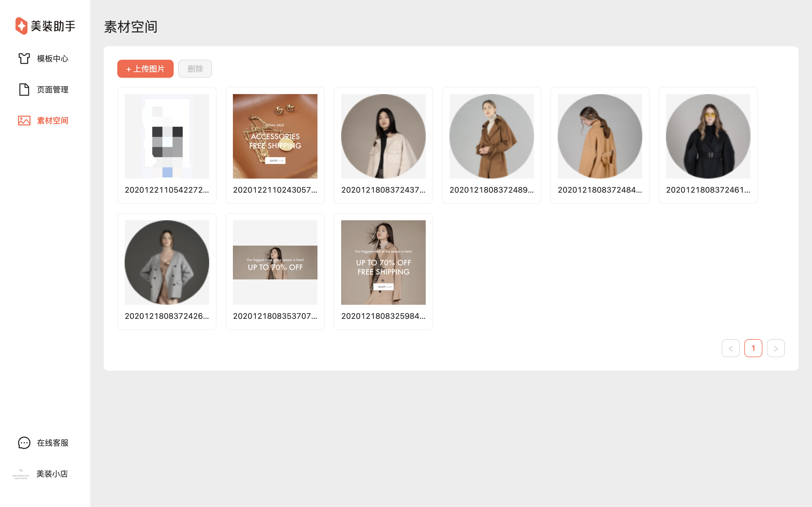Click the 美装助手 logo icon
The width and height of the screenshot is (812, 507).
tap(21, 26)
